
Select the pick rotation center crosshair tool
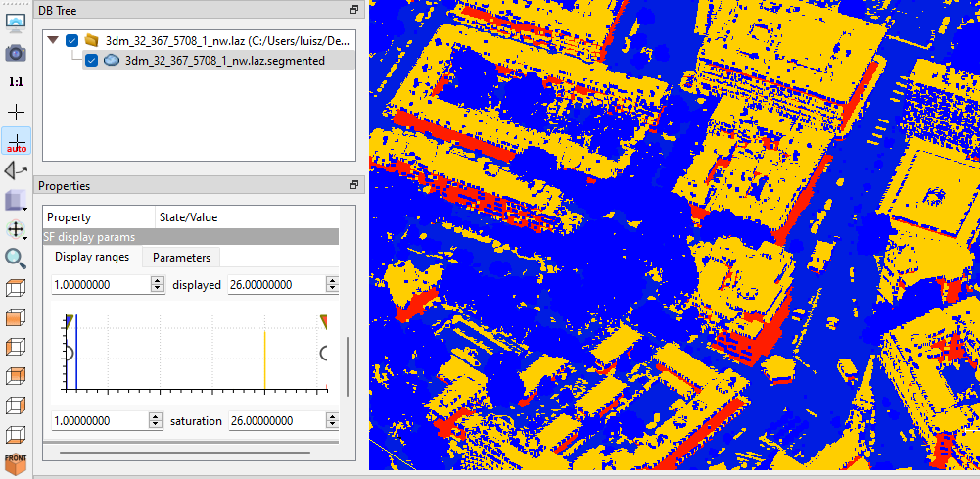tap(16, 112)
